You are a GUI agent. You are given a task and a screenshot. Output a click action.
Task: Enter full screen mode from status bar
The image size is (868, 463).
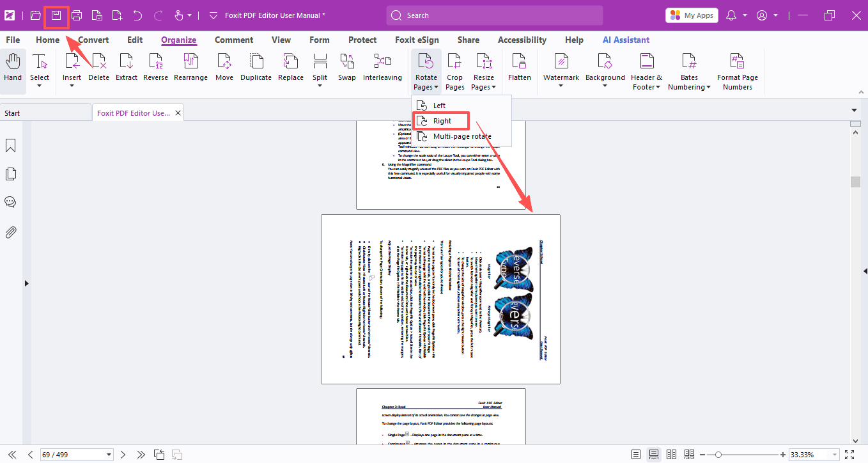coord(849,455)
